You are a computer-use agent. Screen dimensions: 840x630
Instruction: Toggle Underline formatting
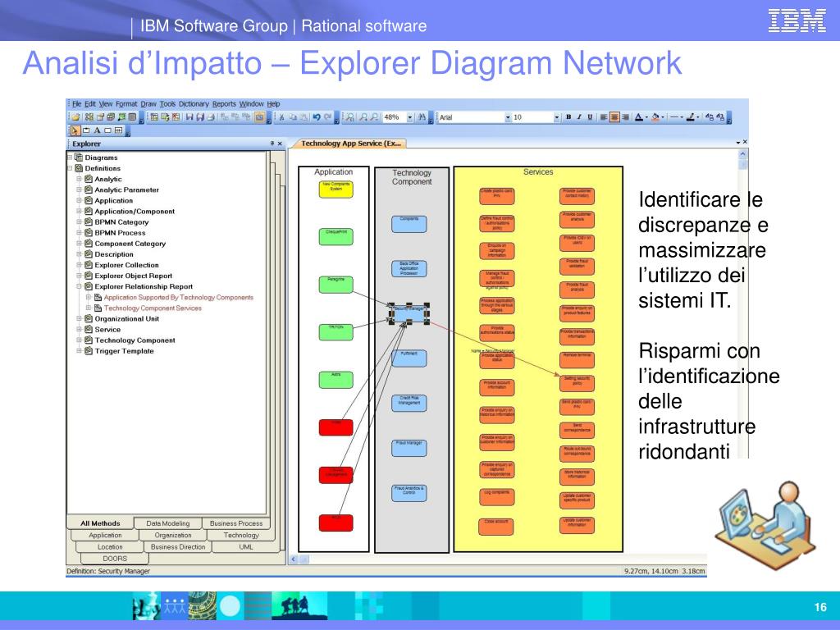[590, 116]
